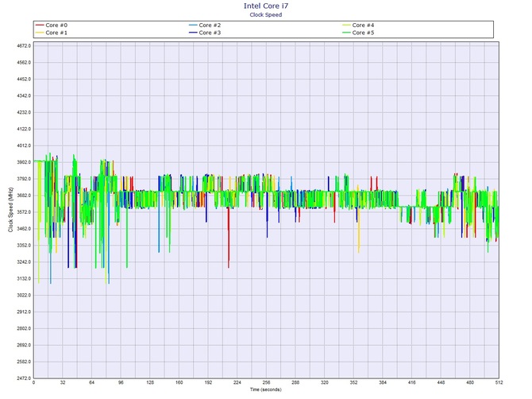Viewport: 532px width, 399px height.
Task: Click the Intel Core i7 chart title
Action: pos(266,6)
